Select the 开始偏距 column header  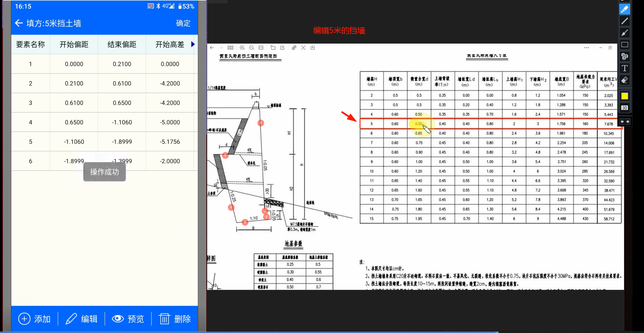[x=74, y=44]
